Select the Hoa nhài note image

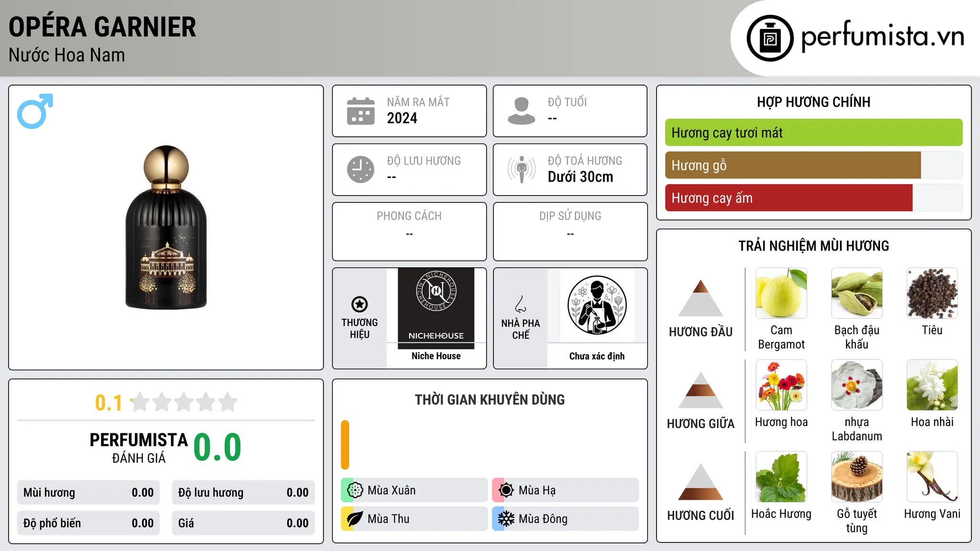[932, 385]
